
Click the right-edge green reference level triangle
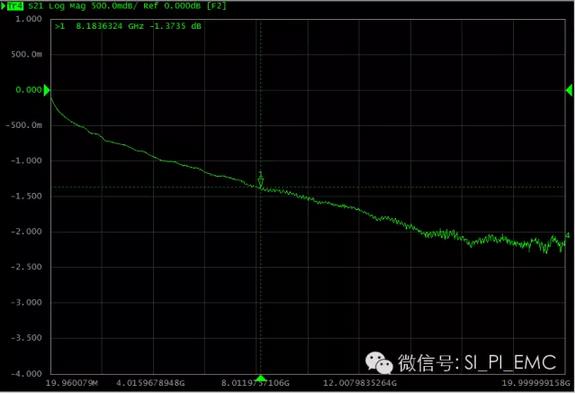(569, 90)
